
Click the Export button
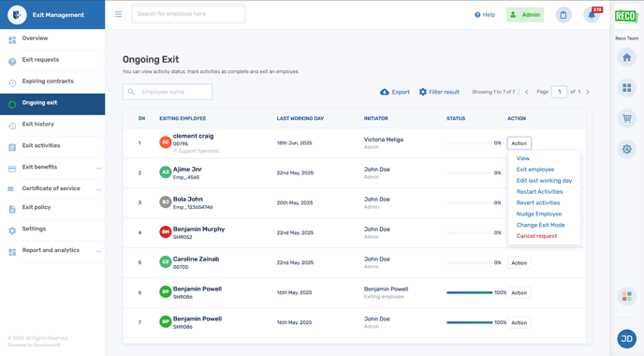click(x=395, y=92)
